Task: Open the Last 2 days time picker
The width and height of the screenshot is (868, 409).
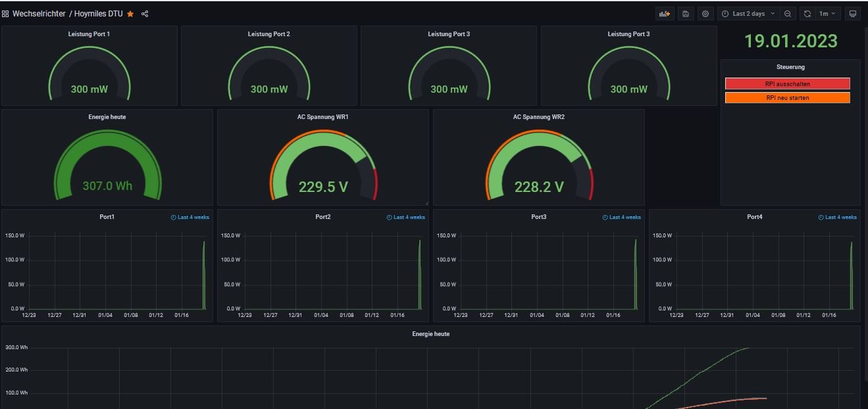Action: [x=748, y=14]
